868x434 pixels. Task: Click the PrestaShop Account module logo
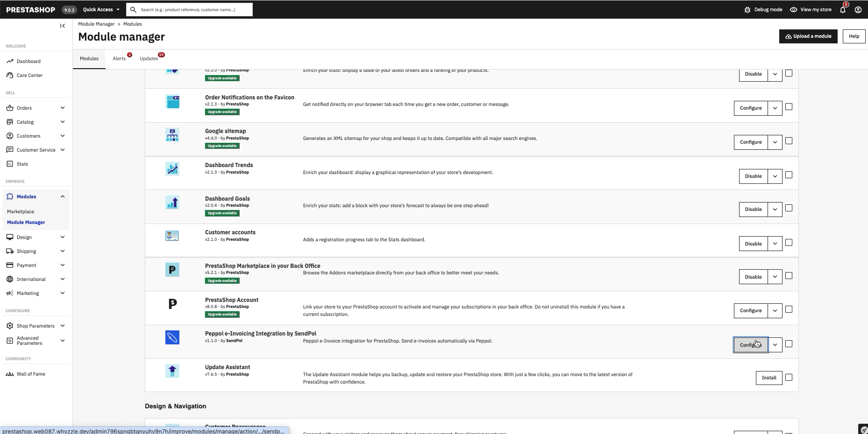point(172,304)
